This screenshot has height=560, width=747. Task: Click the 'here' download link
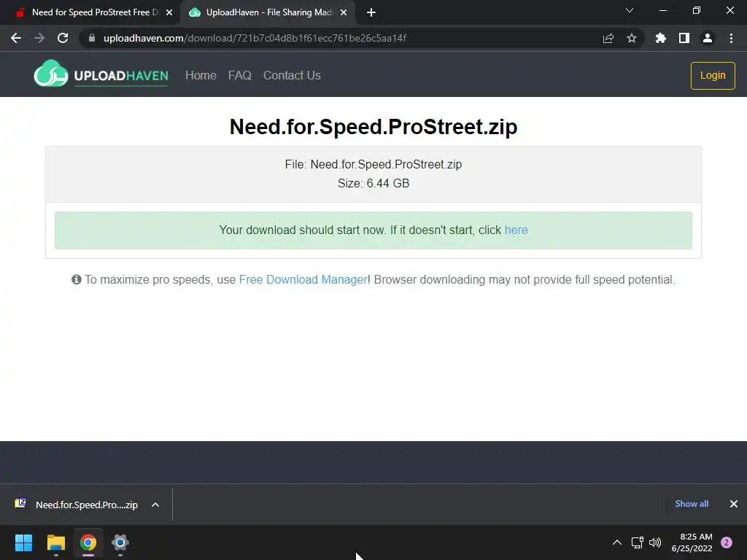point(516,230)
